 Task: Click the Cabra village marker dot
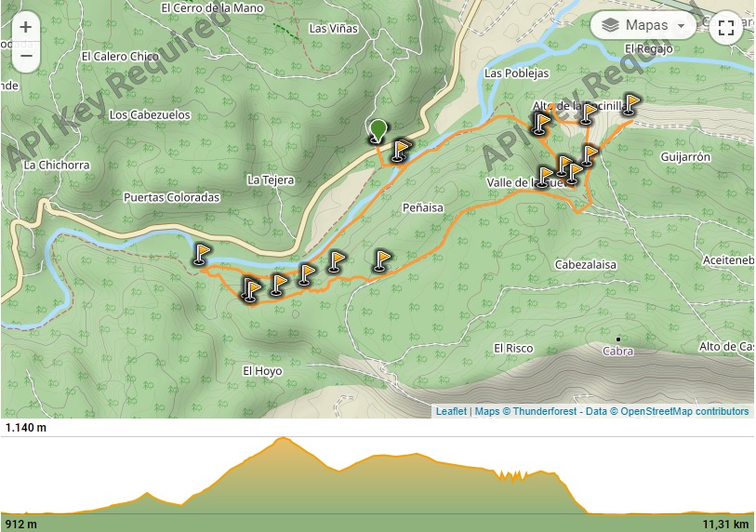click(x=618, y=339)
